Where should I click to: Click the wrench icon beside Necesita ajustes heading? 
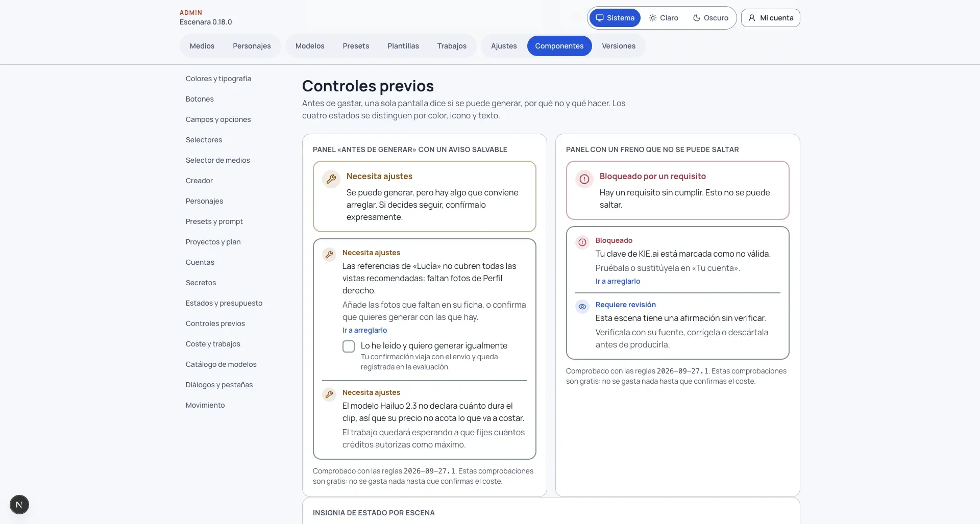pyautogui.click(x=331, y=179)
